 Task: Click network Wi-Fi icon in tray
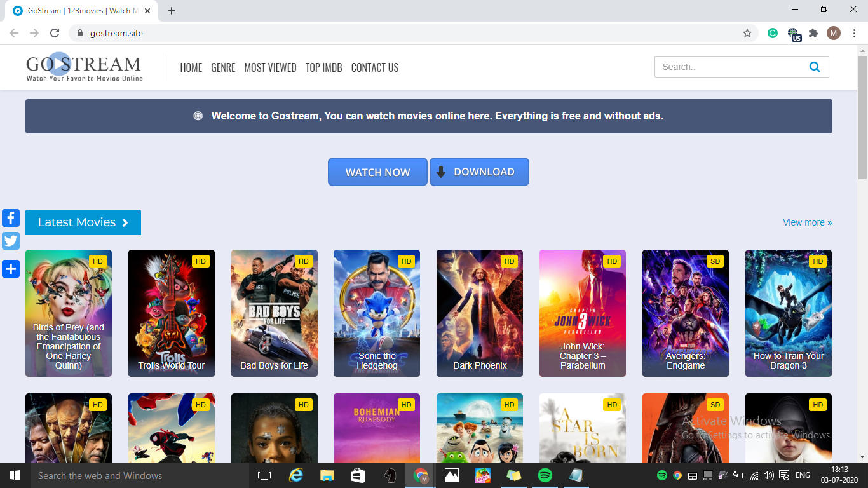tap(754, 475)
